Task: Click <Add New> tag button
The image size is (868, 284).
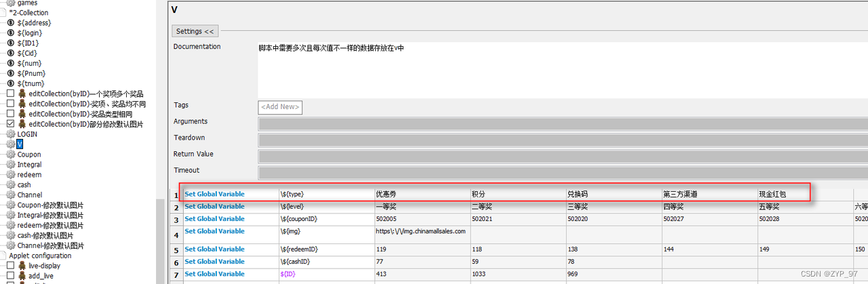Action: (x=280, y=107)
